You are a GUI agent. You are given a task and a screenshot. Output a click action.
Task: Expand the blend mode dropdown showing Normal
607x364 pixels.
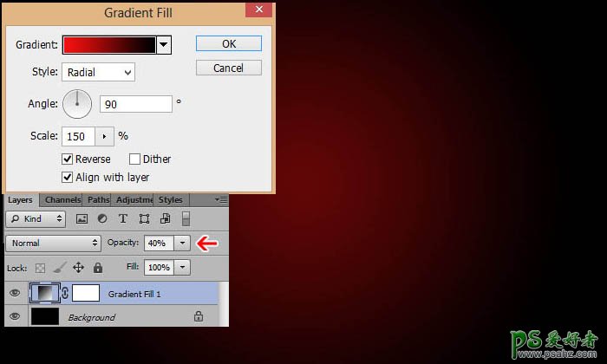coord(54,244)
